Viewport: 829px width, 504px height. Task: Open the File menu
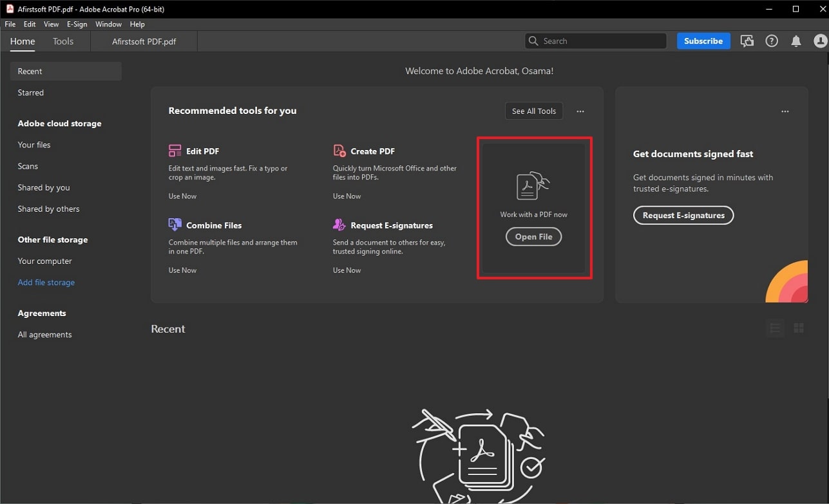tap(10, 24)
